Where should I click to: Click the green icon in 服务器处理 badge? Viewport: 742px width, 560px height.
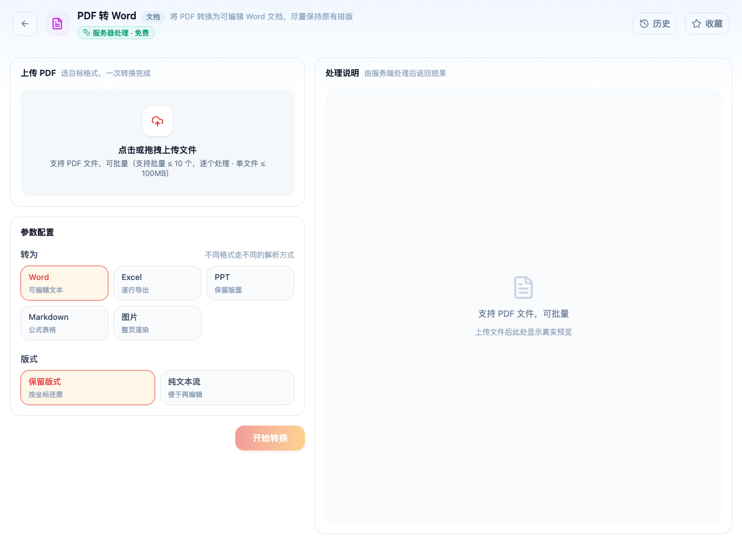tap(86, 32)
